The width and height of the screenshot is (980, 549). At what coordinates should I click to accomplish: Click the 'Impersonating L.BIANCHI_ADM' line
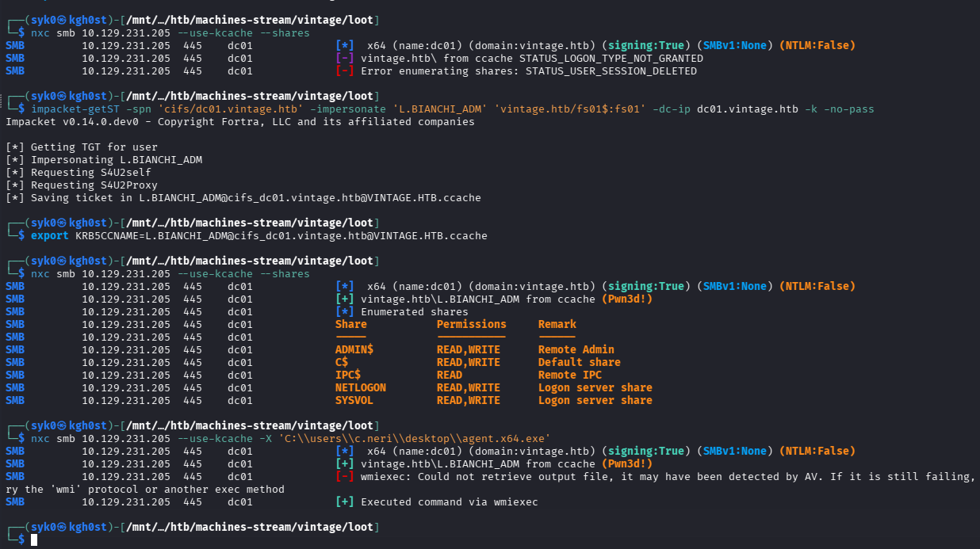(x=104, y=160)
